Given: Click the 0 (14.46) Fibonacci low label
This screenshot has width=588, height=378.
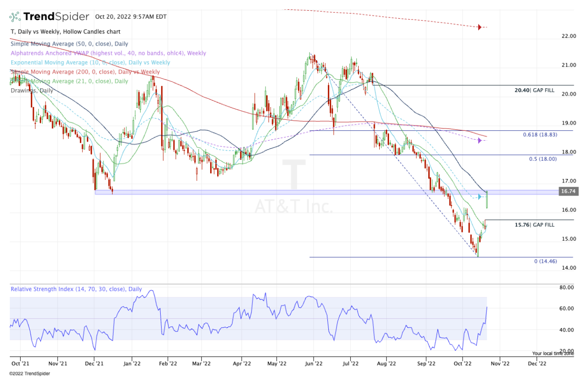Looking at the screenshot, I should click(x=544, y=262).
